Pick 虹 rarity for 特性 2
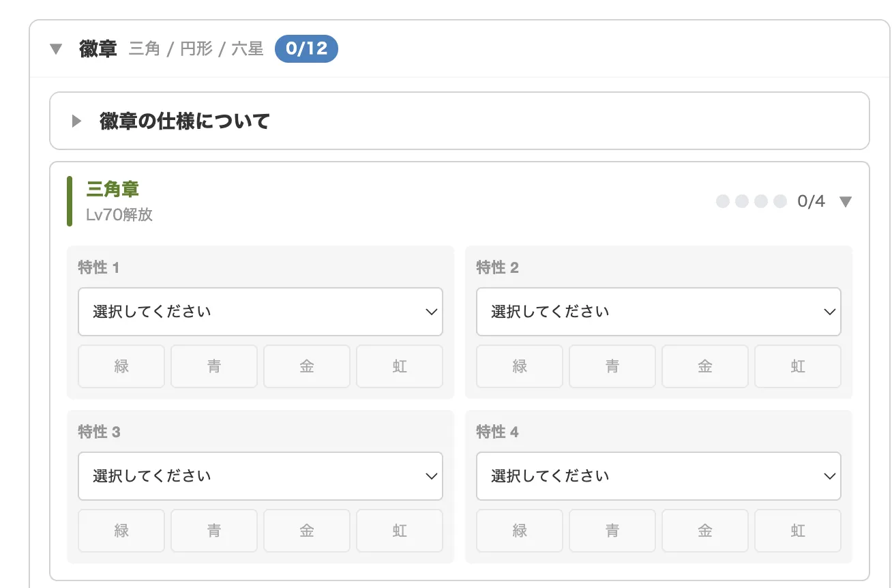Image resolution: width=892 pixels, height=588 pixels. 798,366
